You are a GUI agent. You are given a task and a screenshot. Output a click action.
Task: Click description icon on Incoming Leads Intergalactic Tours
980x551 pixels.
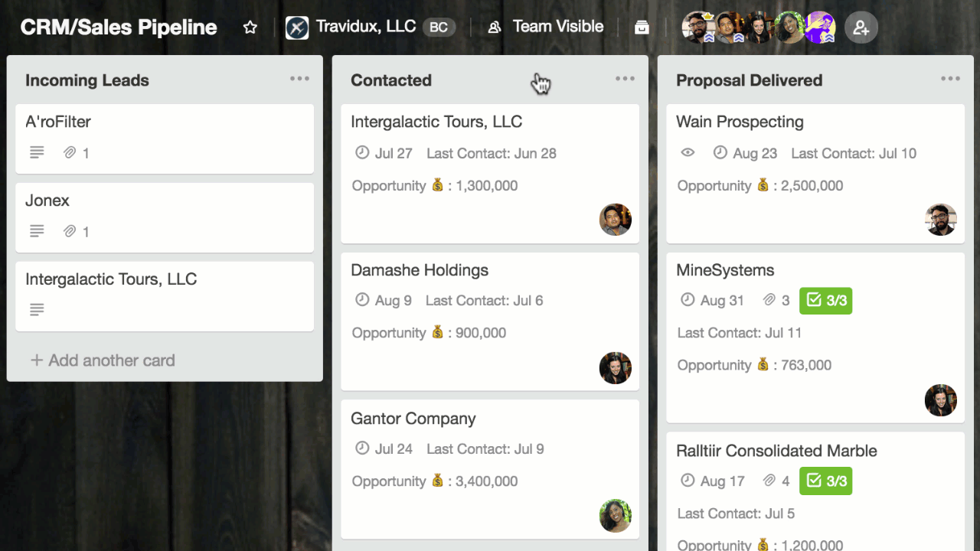point(37,310)
